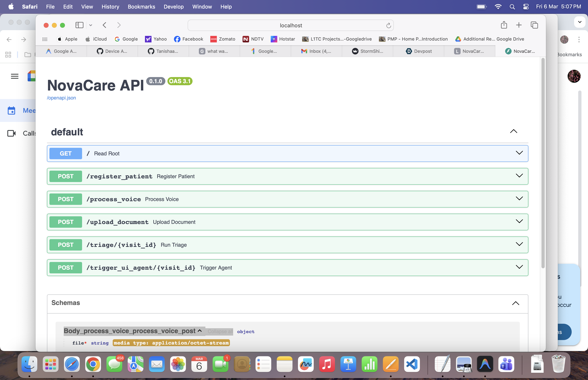Click Safari's sidebar toggle icon
This screenshot has width=588, height=380.
click(79, 25)
